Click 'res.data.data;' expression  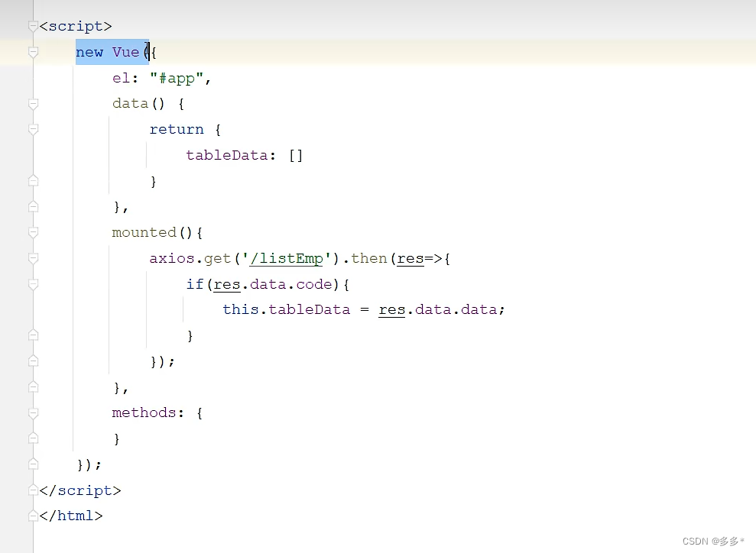tap(442, 310)
